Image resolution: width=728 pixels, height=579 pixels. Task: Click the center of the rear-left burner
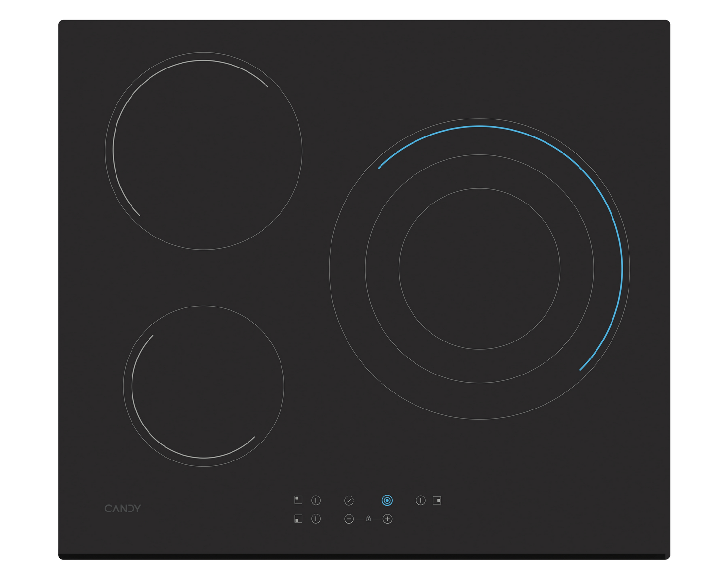click(204, 151)
